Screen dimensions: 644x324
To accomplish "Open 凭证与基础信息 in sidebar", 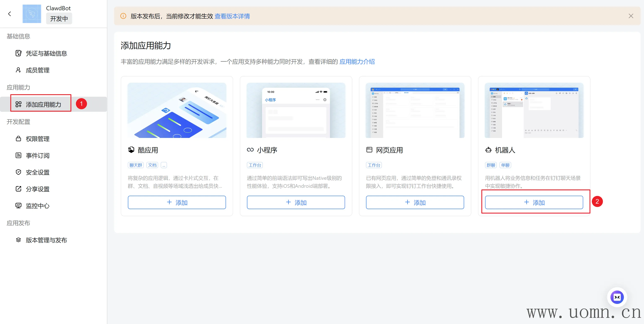I will click(x=46, y=53).
